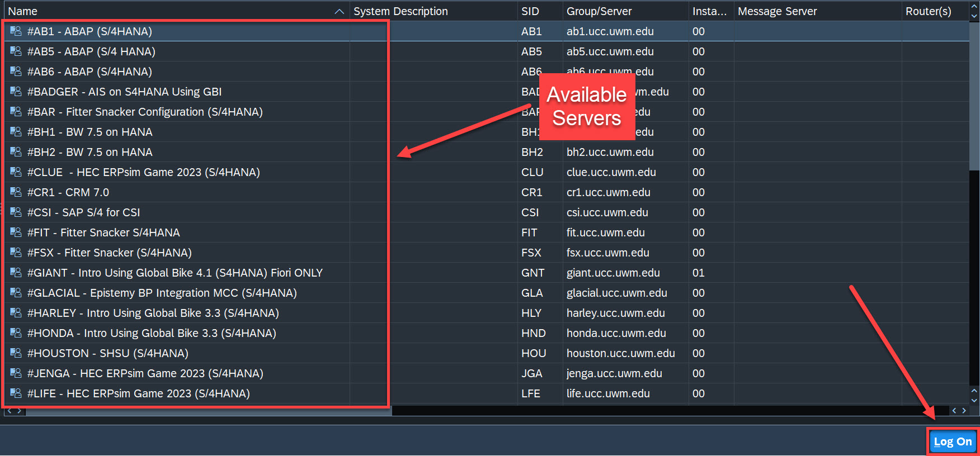980x456 pixels.
Task: Click the connection icon for #BH2 row
Action: 16,152
